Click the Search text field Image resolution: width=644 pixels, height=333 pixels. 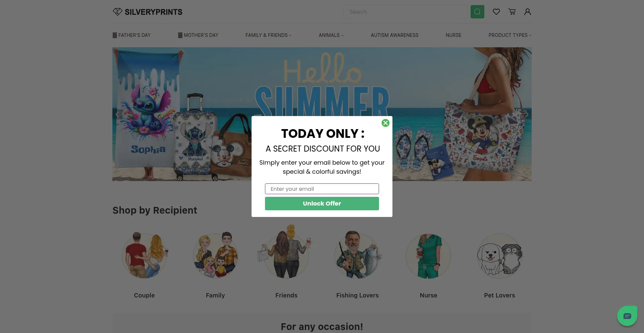[405, 12]
